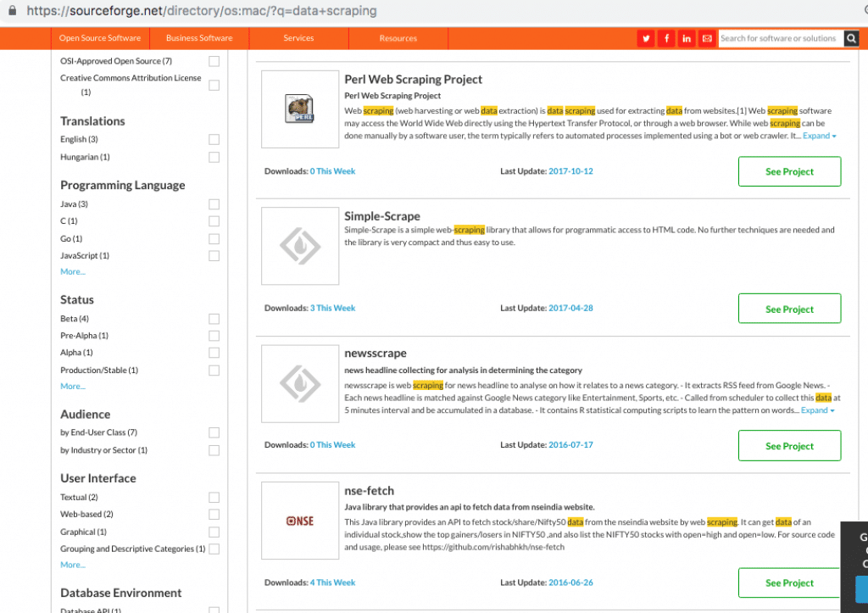This screenshot has height=613, width=868.
Task: Show more User Interface options
Action: (73, 565)
